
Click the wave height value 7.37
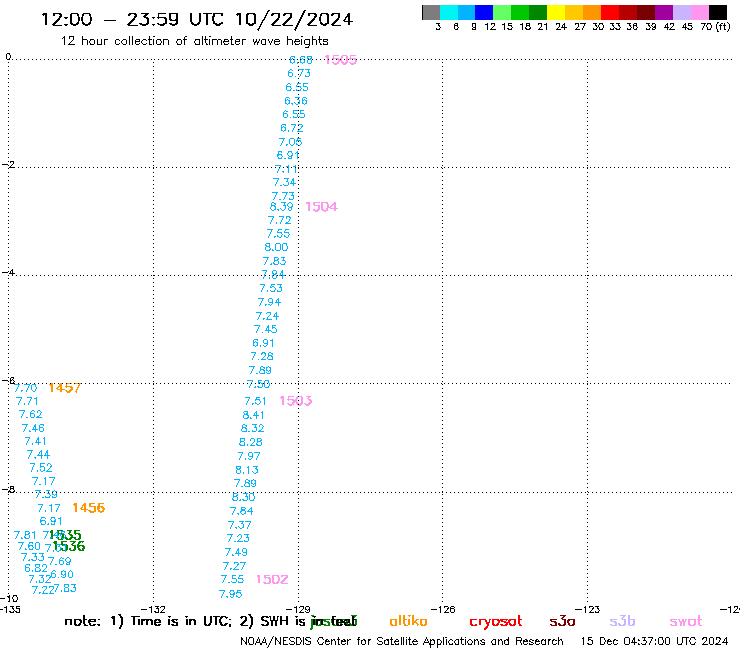point(239,525)
